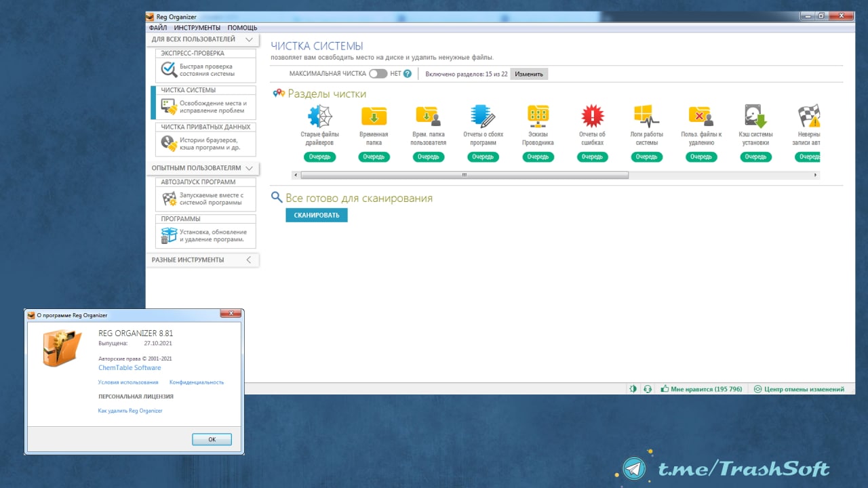Select the system installer cache icon
868x488 pixels.
[x=755, y=117]
